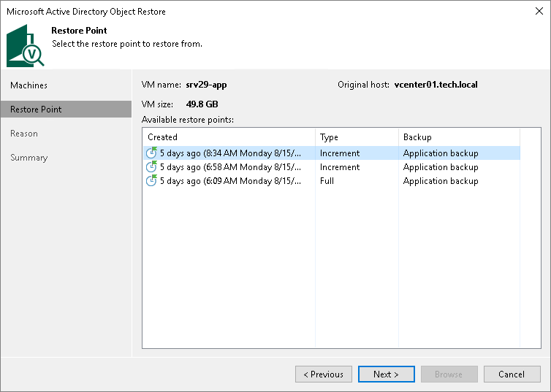This screenshot has height=392, width=551.
Task: Click the VM size value 49.8 GB
Action: tap(202, 104)
